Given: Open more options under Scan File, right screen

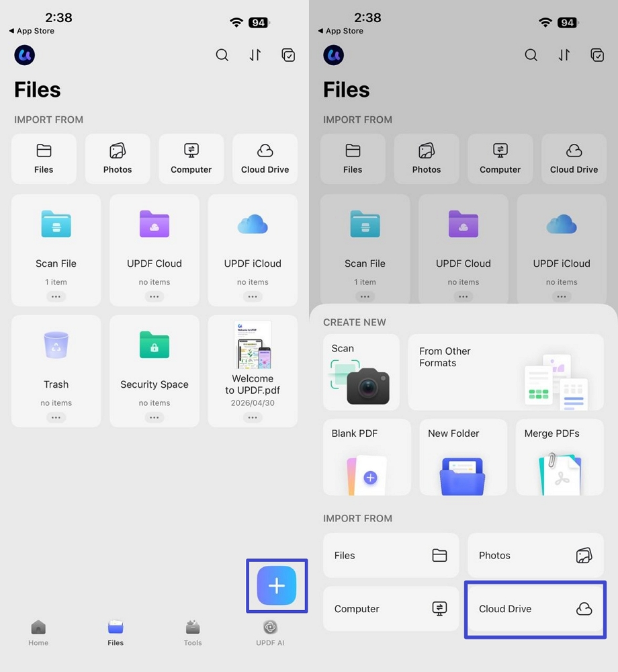Looking at the screenshot, I should click(365, 296).
